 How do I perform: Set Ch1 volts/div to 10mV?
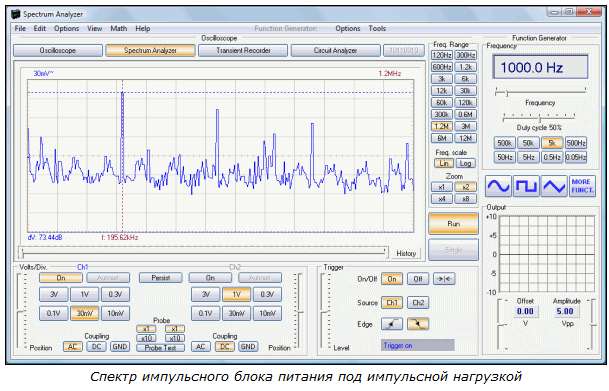tap(115, 313)
